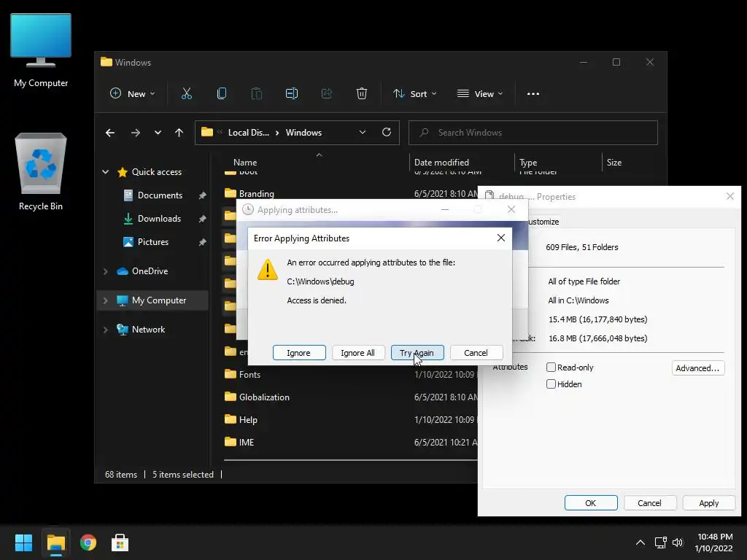The height and width of the screenshot is (560, 747).
Task: Click the Paste icon in Explorer toolbar
Action: (x=256, y=94)
